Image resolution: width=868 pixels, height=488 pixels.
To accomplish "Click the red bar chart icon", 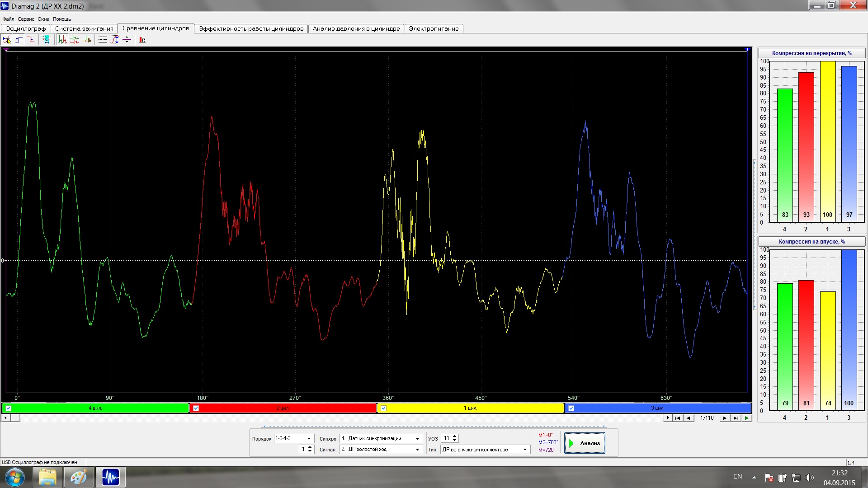I will click(x=142, y=40).
